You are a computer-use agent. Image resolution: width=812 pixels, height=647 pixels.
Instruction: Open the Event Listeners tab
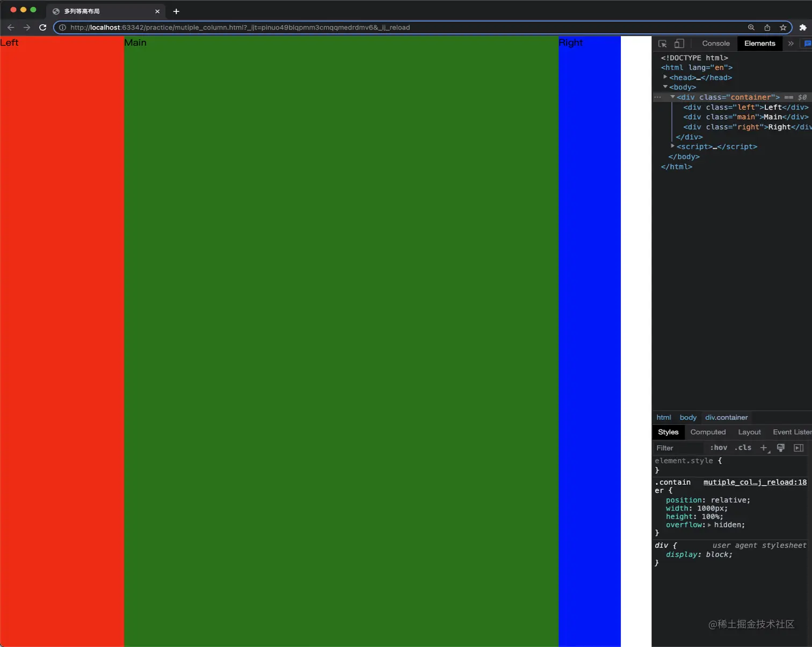click(x=792, y=432)
